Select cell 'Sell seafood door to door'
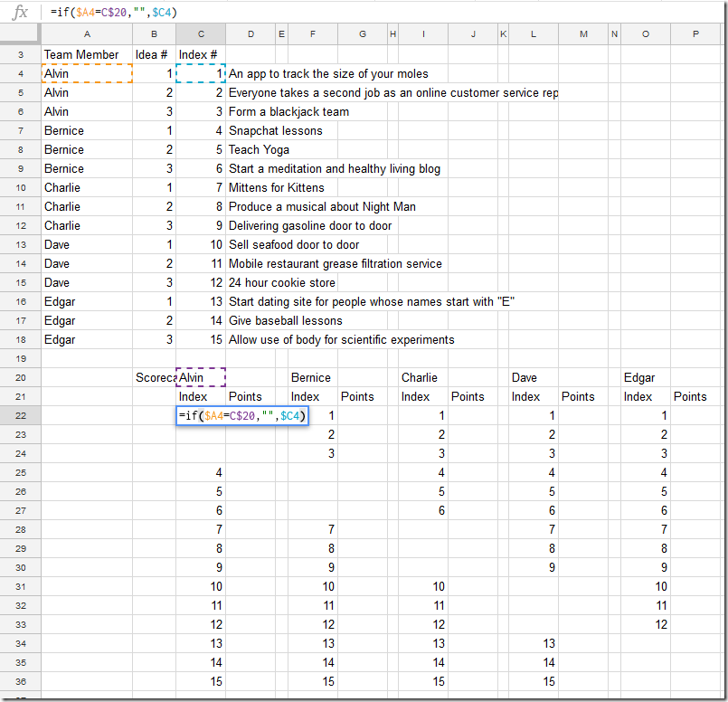The width and height of the screenshot is (728, 702). tap(294, 245)
